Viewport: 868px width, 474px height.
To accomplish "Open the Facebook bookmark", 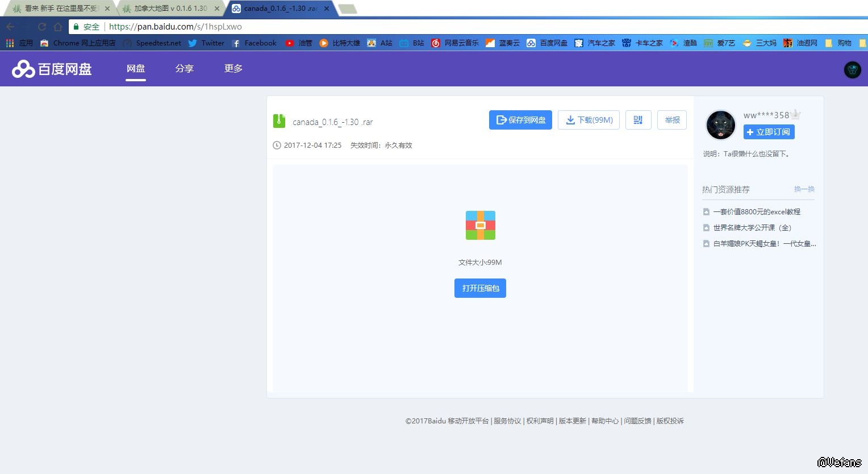I will 254,43.
